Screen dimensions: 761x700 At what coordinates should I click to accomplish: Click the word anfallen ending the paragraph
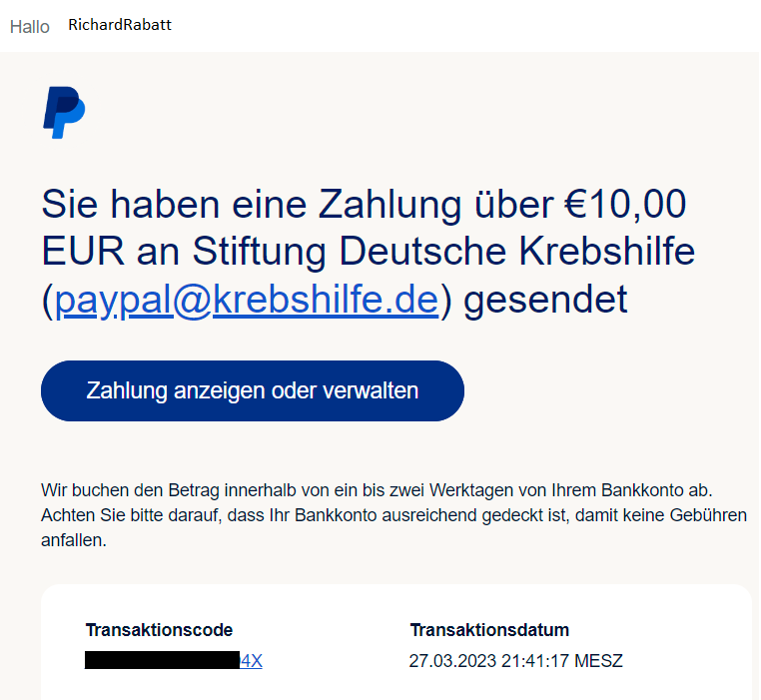click(73, 541)
